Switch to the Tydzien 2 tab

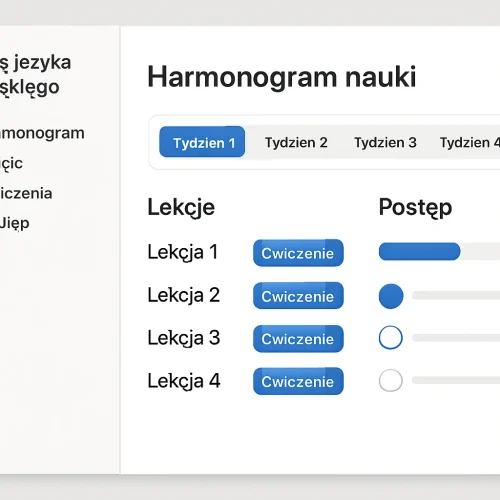pos(296,143)
